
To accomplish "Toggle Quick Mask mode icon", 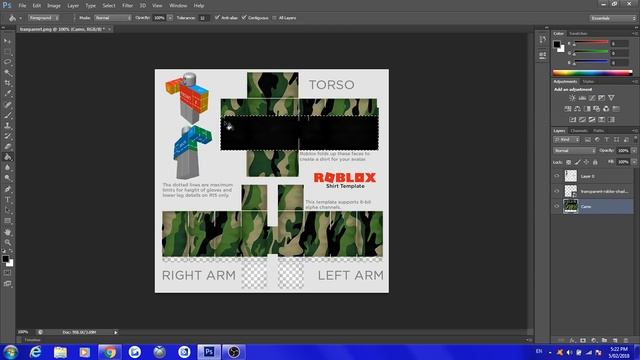I will (7, 273).
